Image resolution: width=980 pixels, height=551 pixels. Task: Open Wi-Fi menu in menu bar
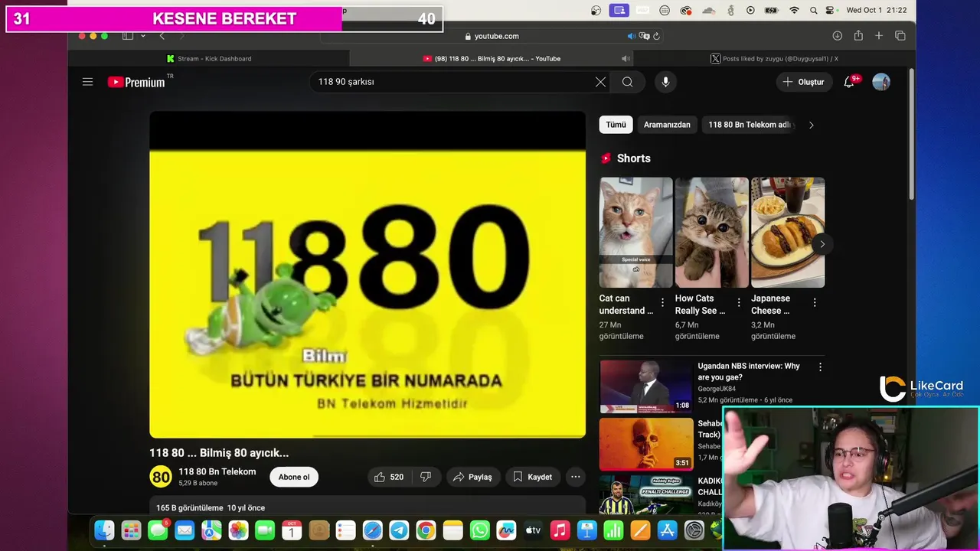pos(794,11)
